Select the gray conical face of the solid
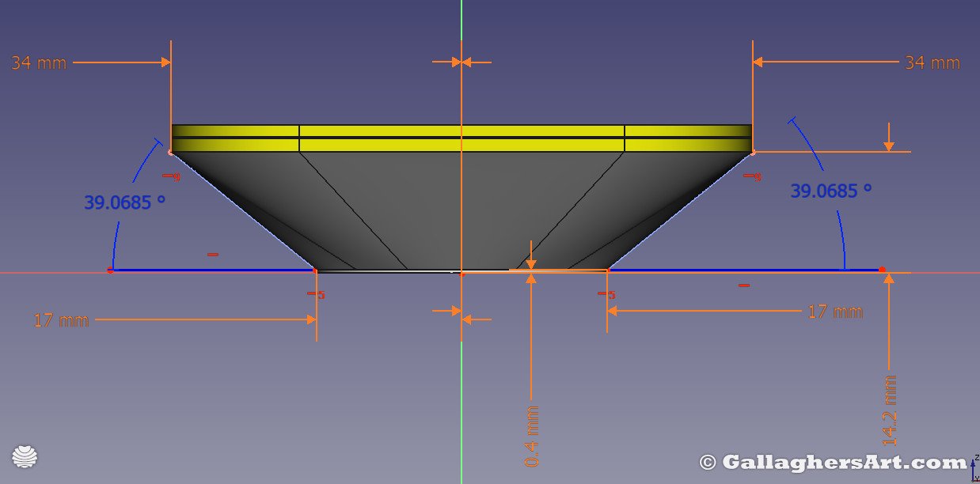The height and width of the screenshot is (484, 980). (462, 210)
